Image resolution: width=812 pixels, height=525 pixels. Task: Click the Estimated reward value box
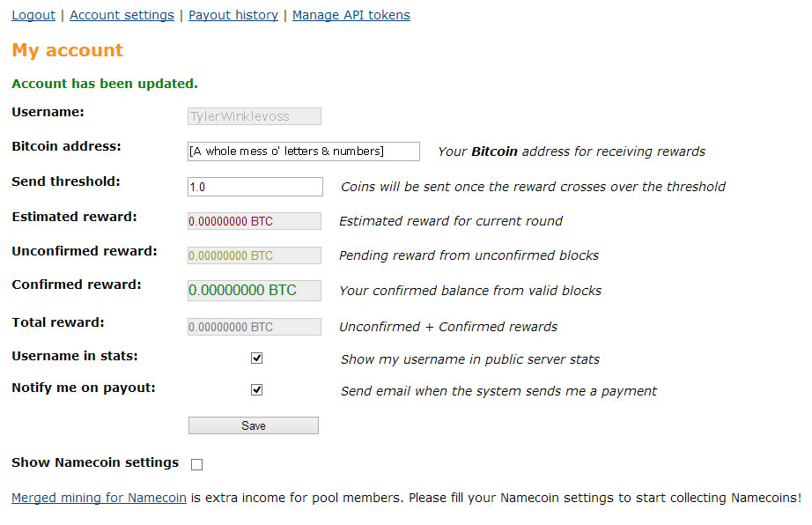click(x=255, y=221)
